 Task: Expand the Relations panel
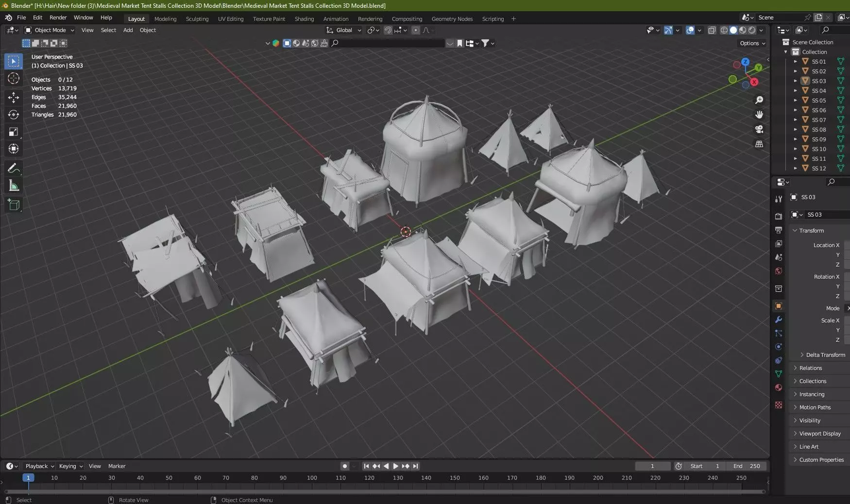(795, 368)
